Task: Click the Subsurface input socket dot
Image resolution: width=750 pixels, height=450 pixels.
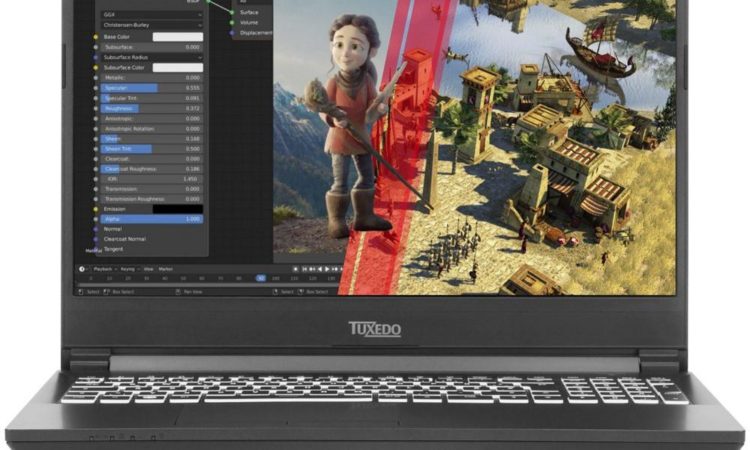Action: [96, 47]
